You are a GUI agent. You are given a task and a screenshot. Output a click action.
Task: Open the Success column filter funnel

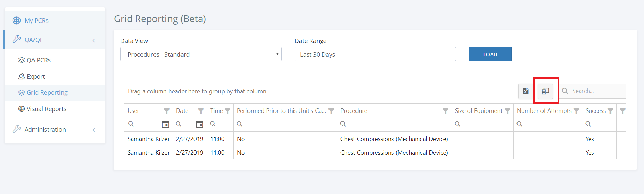[x=611, y=111]
